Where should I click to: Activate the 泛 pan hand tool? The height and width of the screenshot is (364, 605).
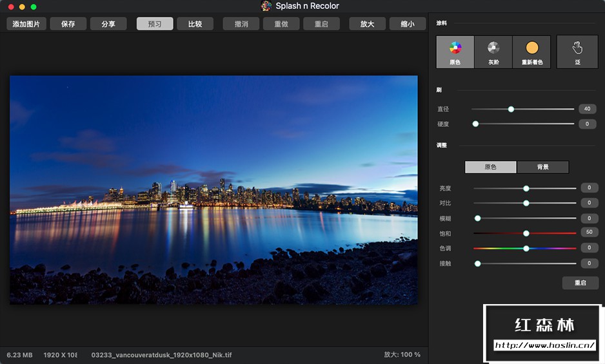pos(577,52)
